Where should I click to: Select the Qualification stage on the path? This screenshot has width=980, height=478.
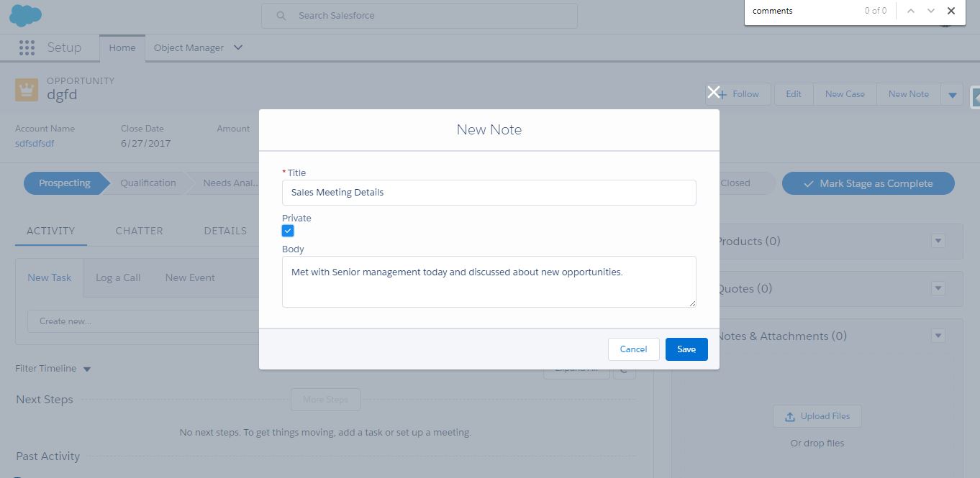click(147, 183)
